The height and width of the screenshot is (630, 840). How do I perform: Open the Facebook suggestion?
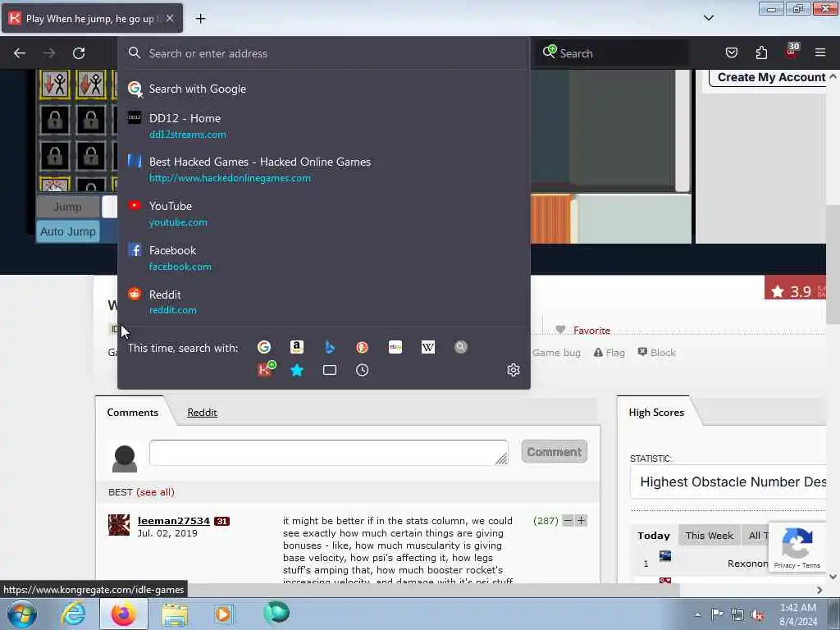(323, 258)
